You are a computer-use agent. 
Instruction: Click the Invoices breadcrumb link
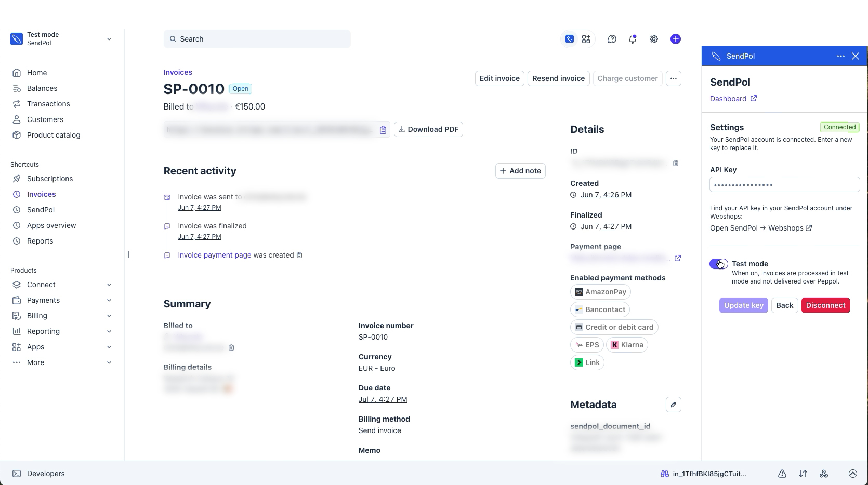178,72
